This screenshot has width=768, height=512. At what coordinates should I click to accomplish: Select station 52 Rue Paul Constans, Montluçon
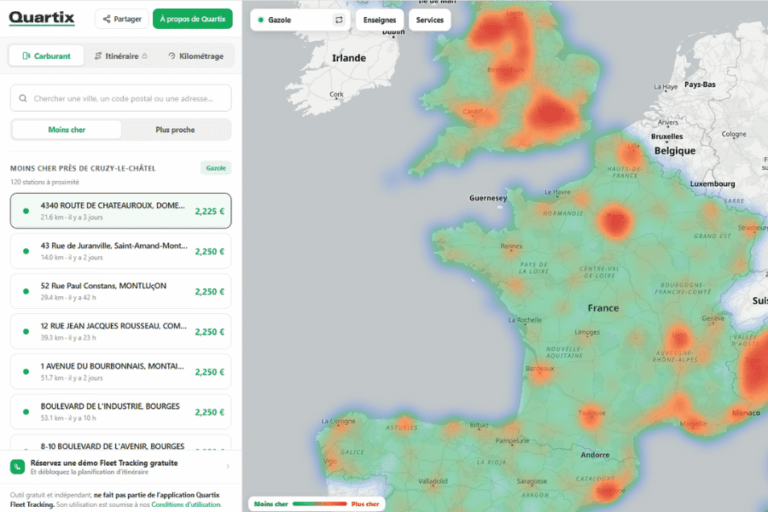tap(120, 291)
